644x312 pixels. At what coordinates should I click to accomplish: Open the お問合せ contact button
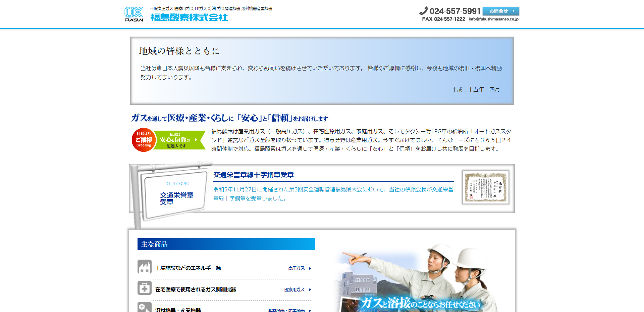tap(501, 11)
